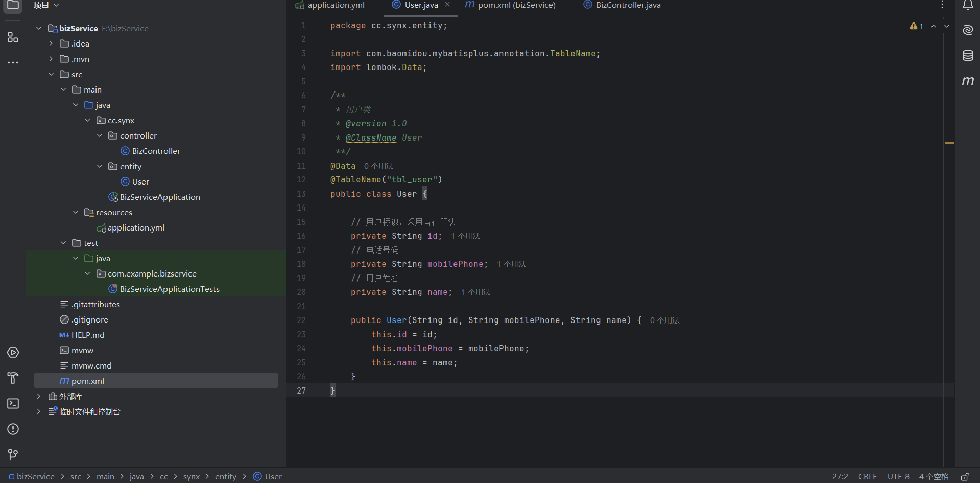Close the User.java tab
The height and width of the screenshot is (483, 980).
(447, 5)
